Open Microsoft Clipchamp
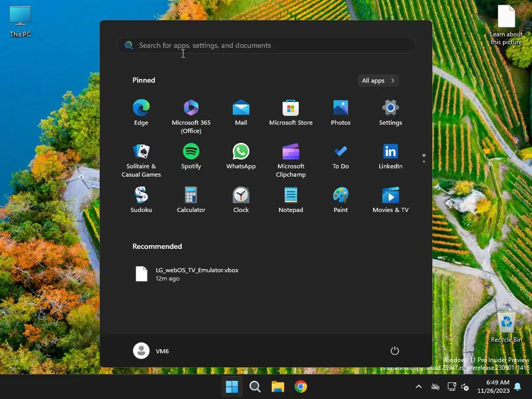This screenshot has height=399, width=532. 291,161
